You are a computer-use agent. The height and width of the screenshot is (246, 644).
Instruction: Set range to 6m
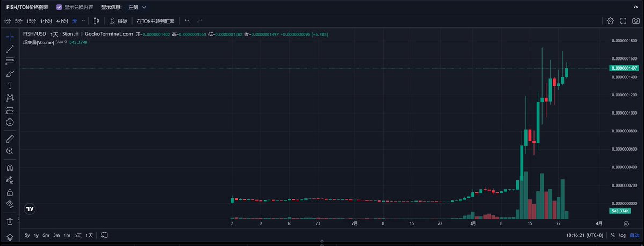(x=46, y=235)
